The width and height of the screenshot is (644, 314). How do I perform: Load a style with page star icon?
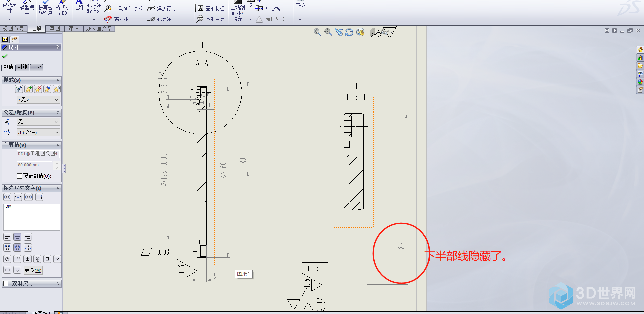[57, 89]
